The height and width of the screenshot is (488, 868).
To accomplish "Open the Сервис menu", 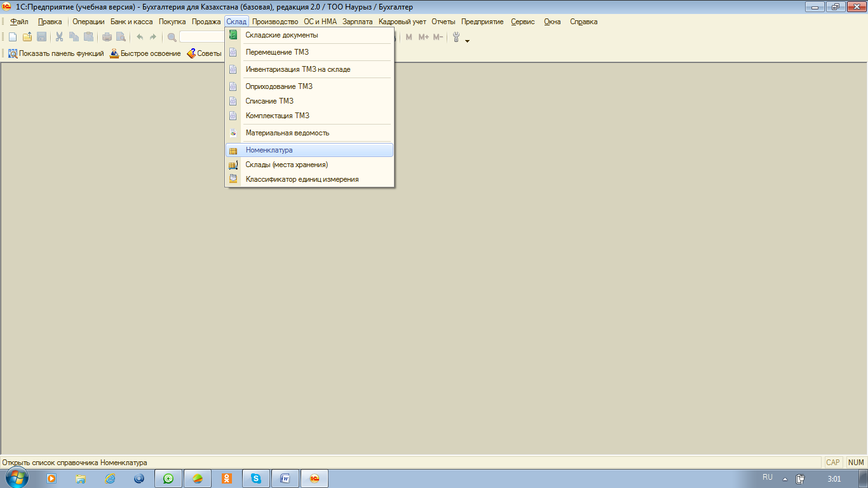I will pyautogui.click(x=523, y=22).
